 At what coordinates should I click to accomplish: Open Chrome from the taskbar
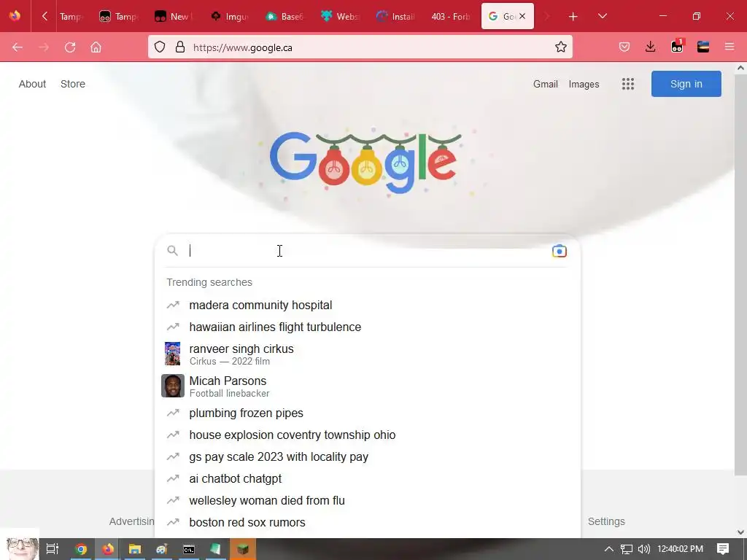[x=81, y=549]
